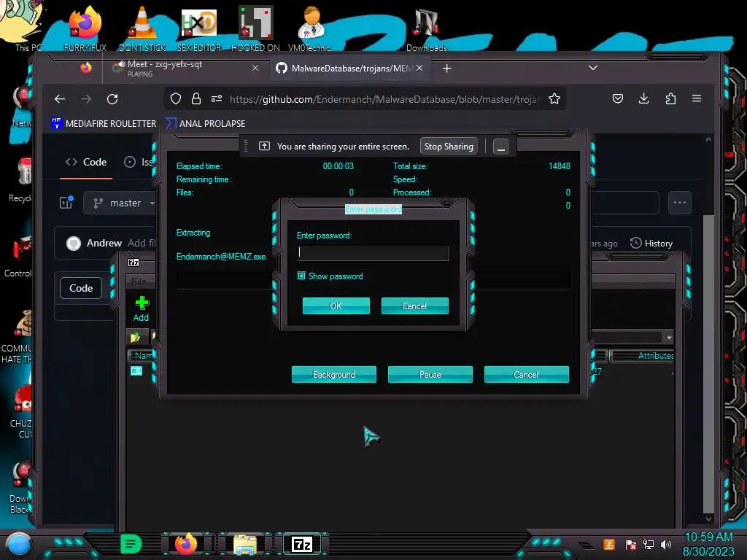Screen dimensions: 747x560
Task: Open the HOOKED ON desktop shortcut
Action: 255,28
